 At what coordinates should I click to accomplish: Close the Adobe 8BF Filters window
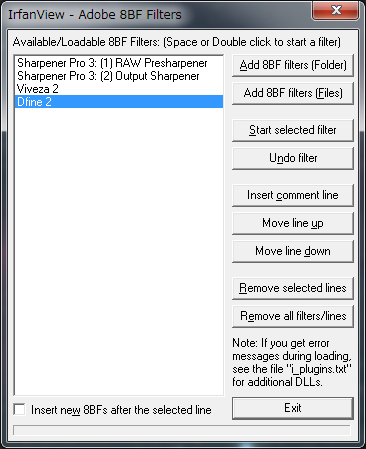pyautogui.click(x=335, y=10)
